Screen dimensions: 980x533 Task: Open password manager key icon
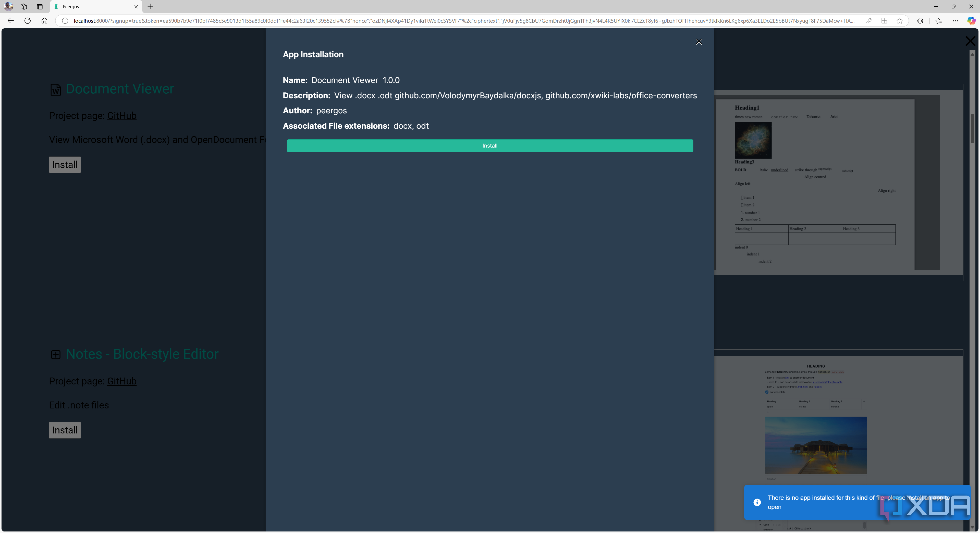click(869, 20)
